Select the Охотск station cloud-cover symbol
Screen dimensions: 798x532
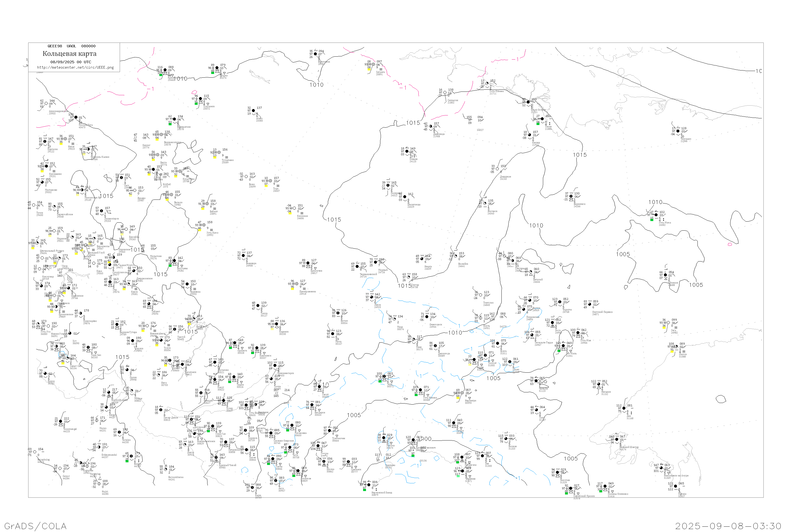pyautogui.click(x=676, y=347)
